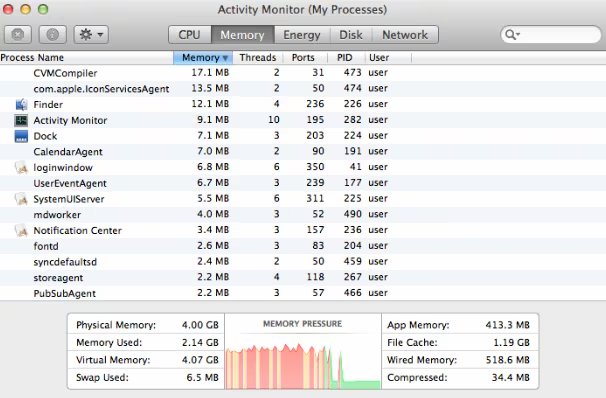Screen dimensions: 606x398
Task: Show the Network tab
Action: click(x=405, y=35)
